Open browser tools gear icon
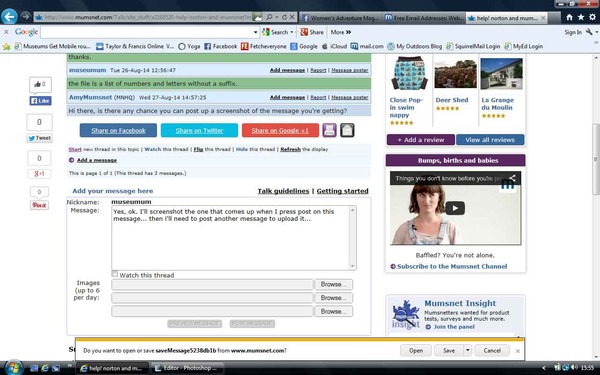The height and width of the screenshot is (375, 600). point(592,17)
